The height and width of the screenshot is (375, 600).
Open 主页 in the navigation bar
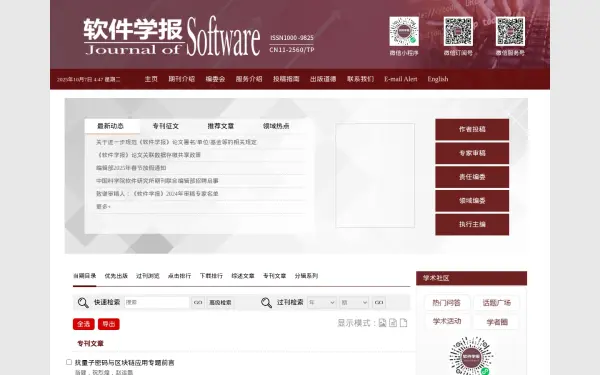click(x=151, y=79)
